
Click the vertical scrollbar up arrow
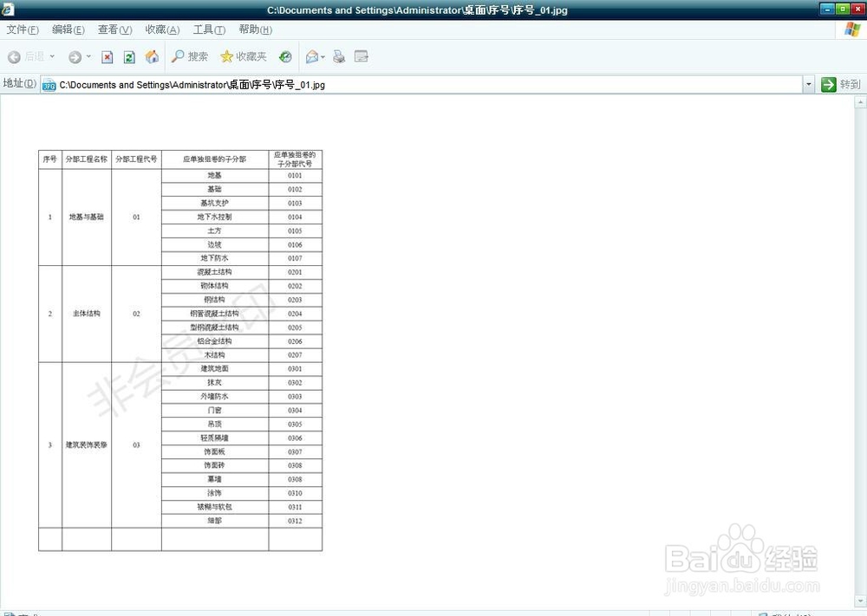pyautogui.click(x=860, y=102)
